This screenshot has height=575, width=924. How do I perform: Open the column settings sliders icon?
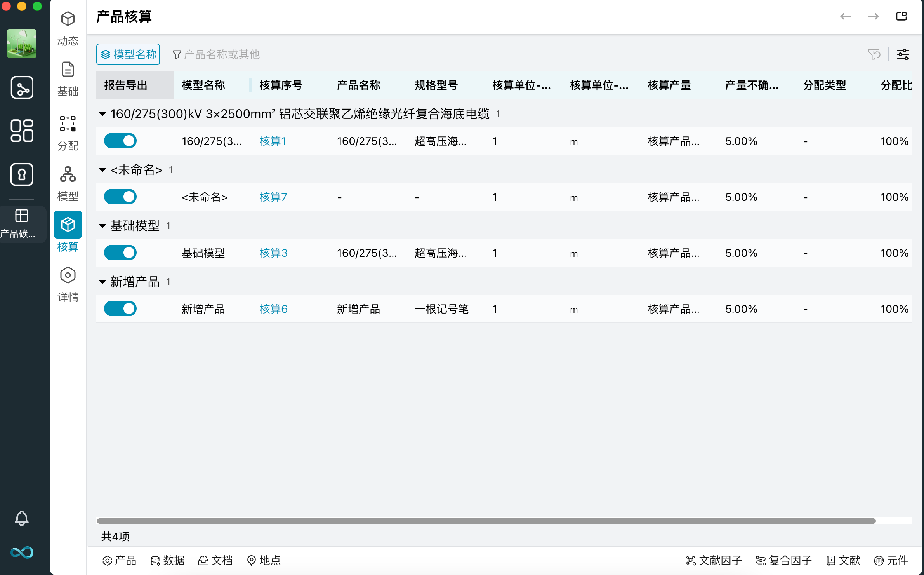pos(903,54)
